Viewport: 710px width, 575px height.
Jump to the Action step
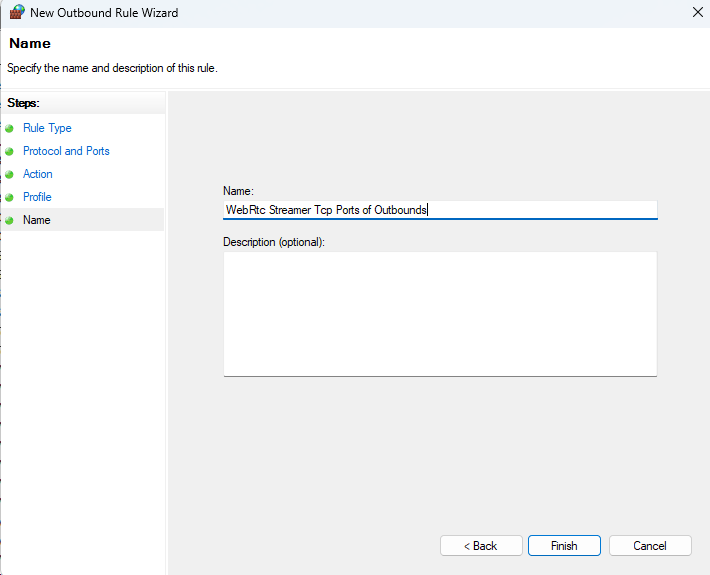(x=38, y=174)
